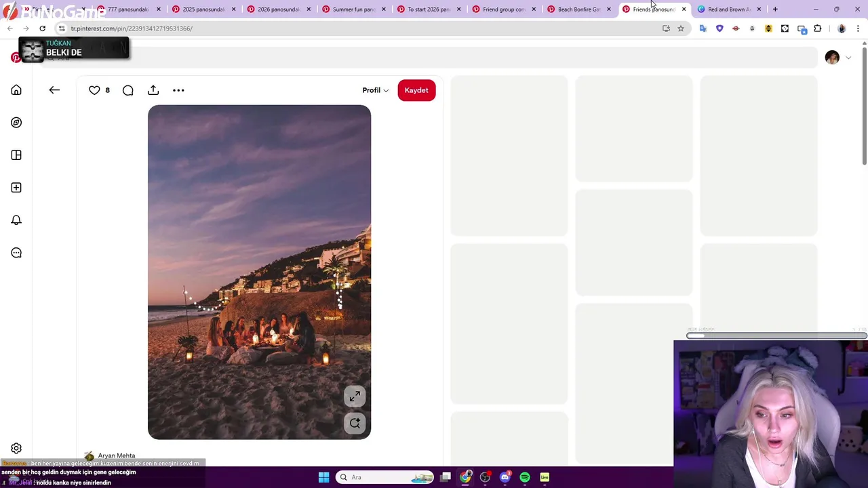Image resolution: width=868 pixels, height=488 pixels.
Task: Like the pin with heart icon
Action: 94,90
